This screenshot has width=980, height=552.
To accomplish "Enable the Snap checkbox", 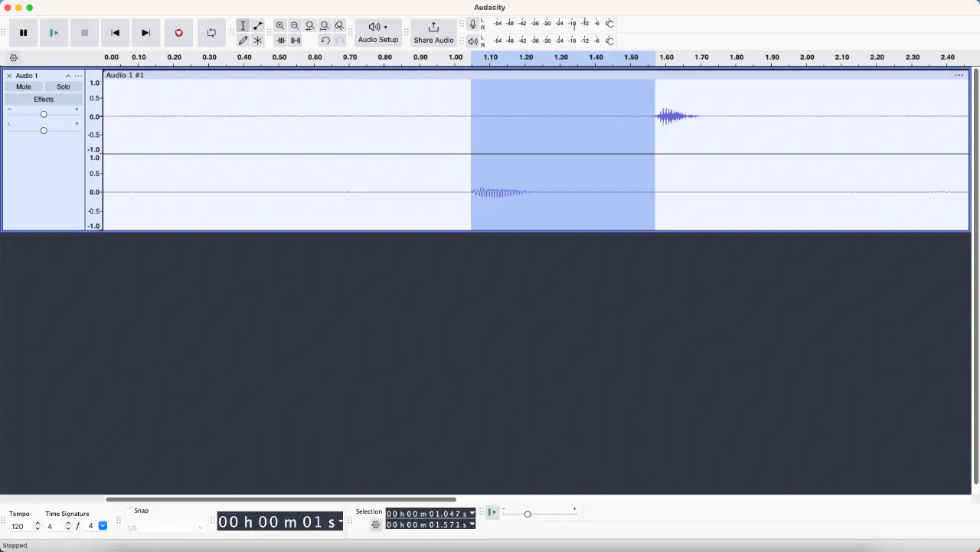I will tap(129, 511).
